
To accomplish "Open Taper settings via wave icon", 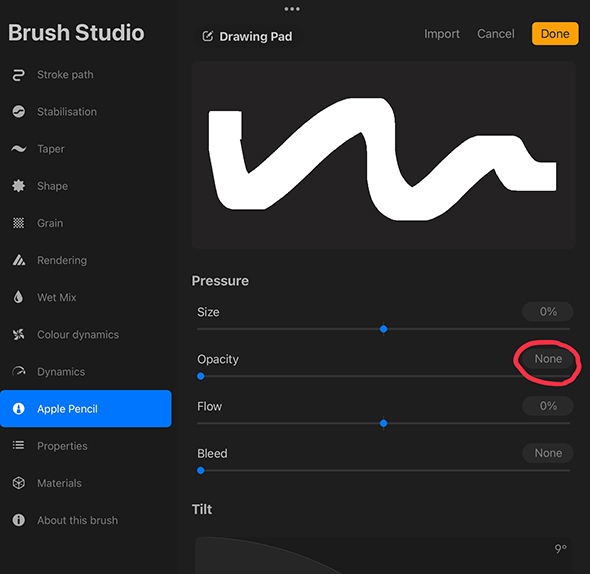I will click(x=18, y=149).
